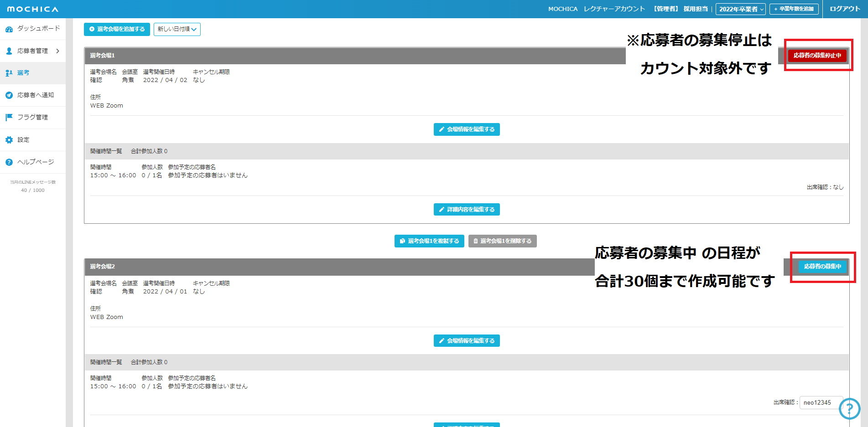Open the 2022年卒業者 year dropdown
Screen dimensions: 868x427
[740, 9]
